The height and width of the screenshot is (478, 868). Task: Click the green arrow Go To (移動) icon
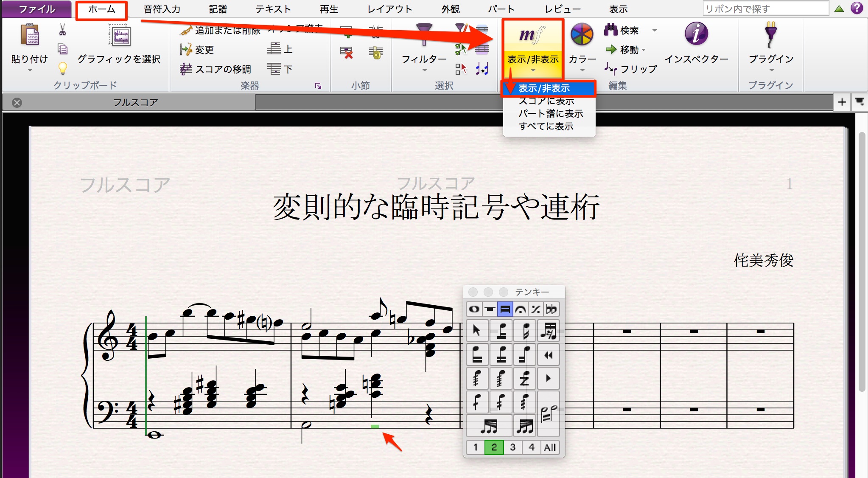(x=611, y=50)
